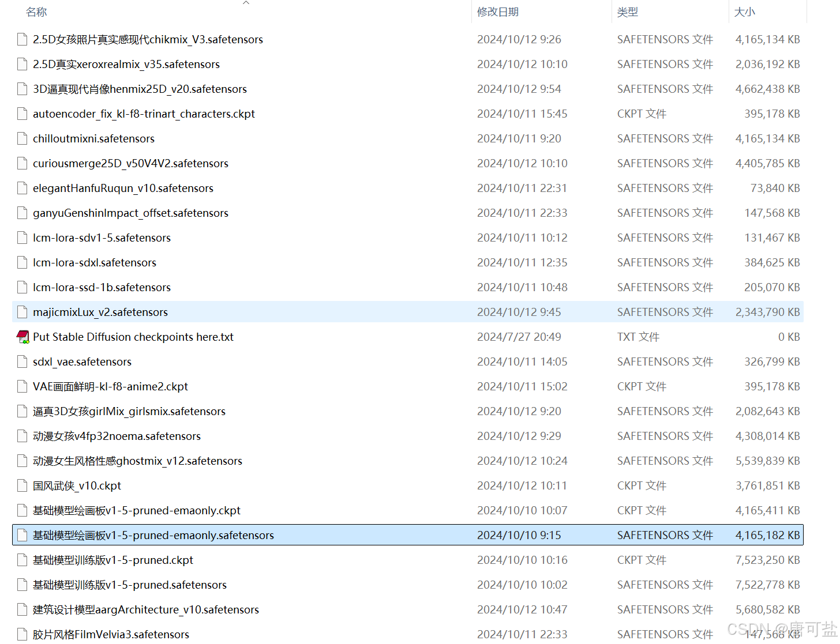Select file name sdxl_vae.safetensors
Image resolution: width=840 pixels, height=644 pixels.
point(82,361)
